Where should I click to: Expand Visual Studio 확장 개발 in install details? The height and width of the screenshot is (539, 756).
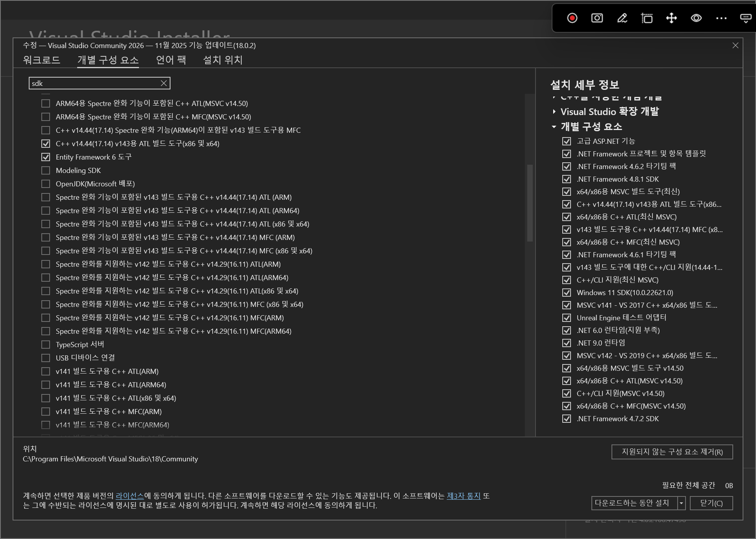pyautogui.click(x=554, y=112)
